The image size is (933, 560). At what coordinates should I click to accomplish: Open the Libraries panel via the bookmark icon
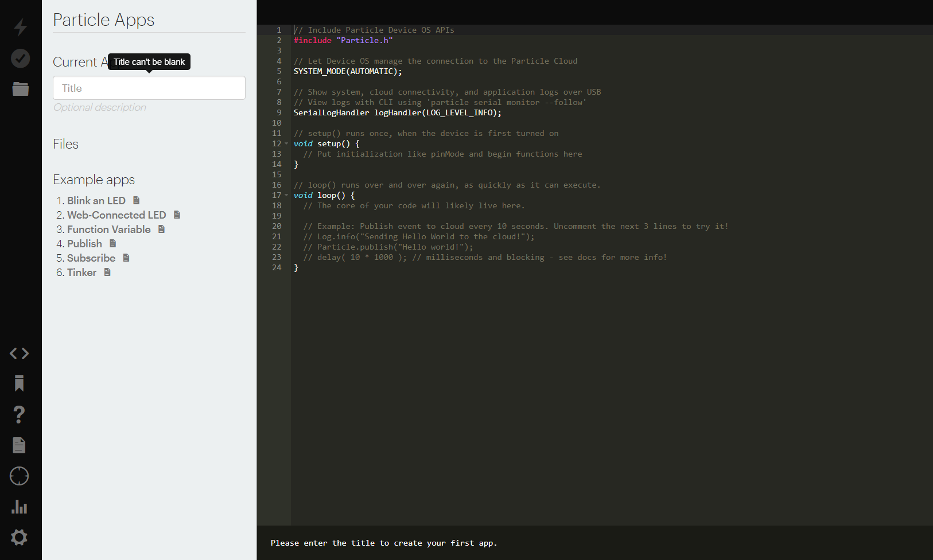[x=19, y=383]
